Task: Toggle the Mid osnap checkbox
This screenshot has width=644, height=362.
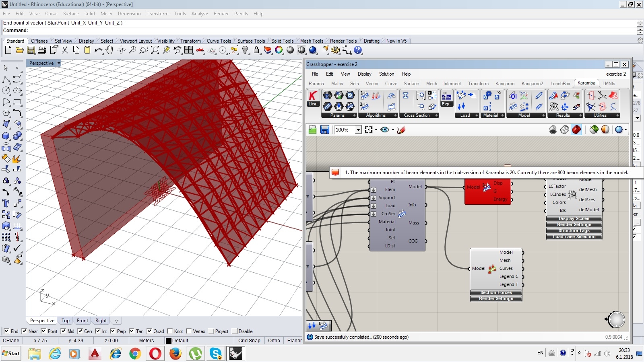Action: click(63, 331)
